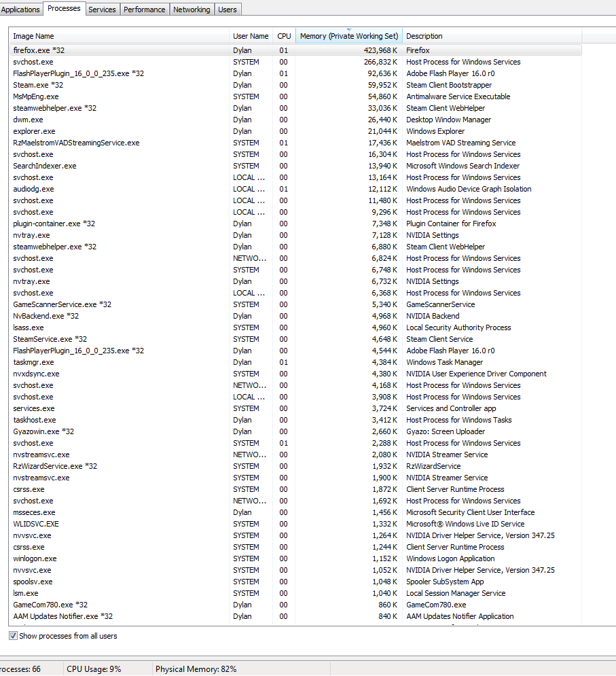Select the taskmgr.exe process row

(295, 362)
